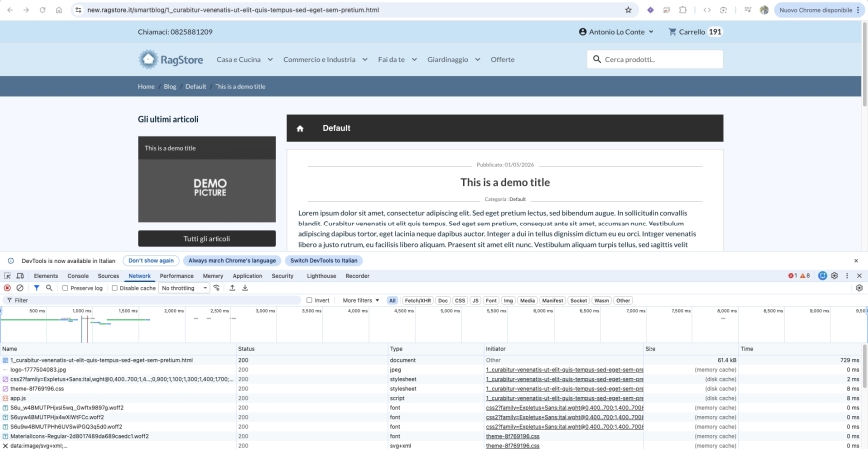The width and height of the screenshot is (868, 449).
Task: Open the Chrome extensions puzzle icon
Action: (683, 10)
